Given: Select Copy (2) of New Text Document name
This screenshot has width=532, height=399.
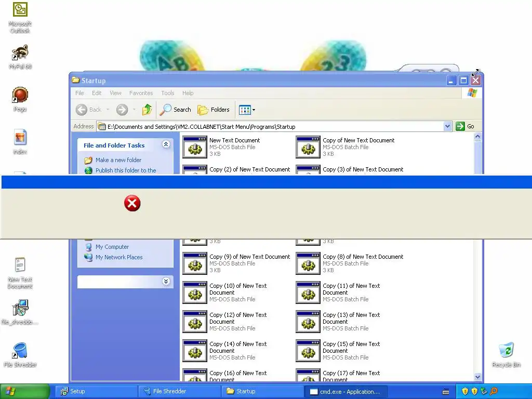Looking at the screenshot, I should coord(250,169).
